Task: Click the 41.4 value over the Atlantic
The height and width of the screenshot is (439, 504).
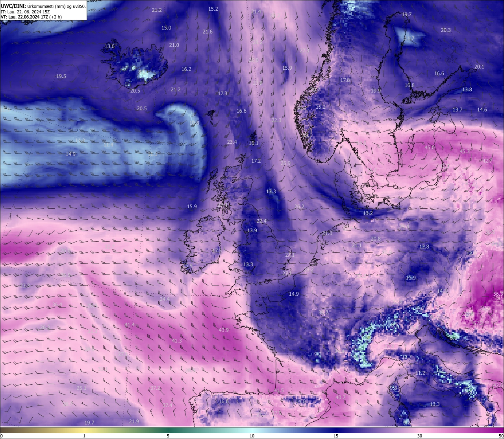Action: (x=129, y=325)
